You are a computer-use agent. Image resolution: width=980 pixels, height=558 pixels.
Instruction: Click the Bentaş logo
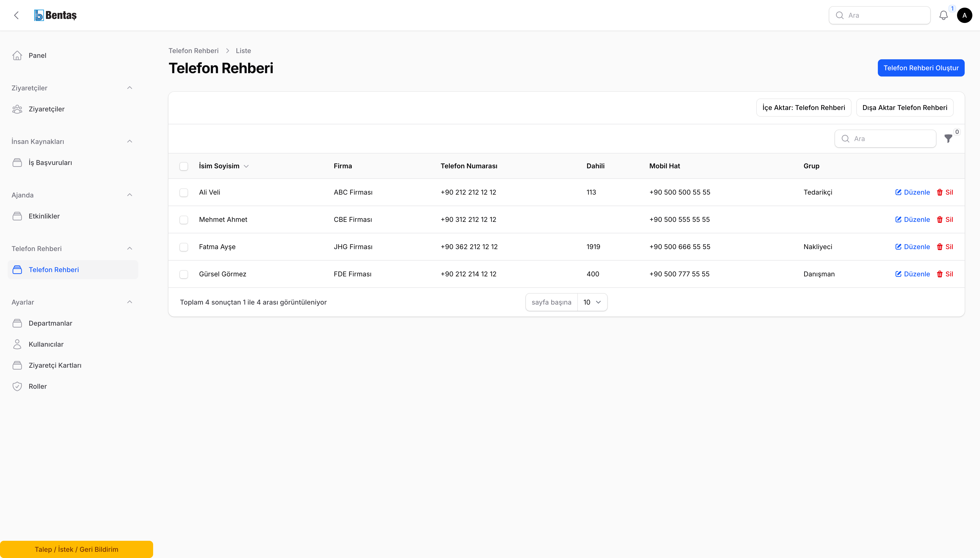(x=56, y=15)
